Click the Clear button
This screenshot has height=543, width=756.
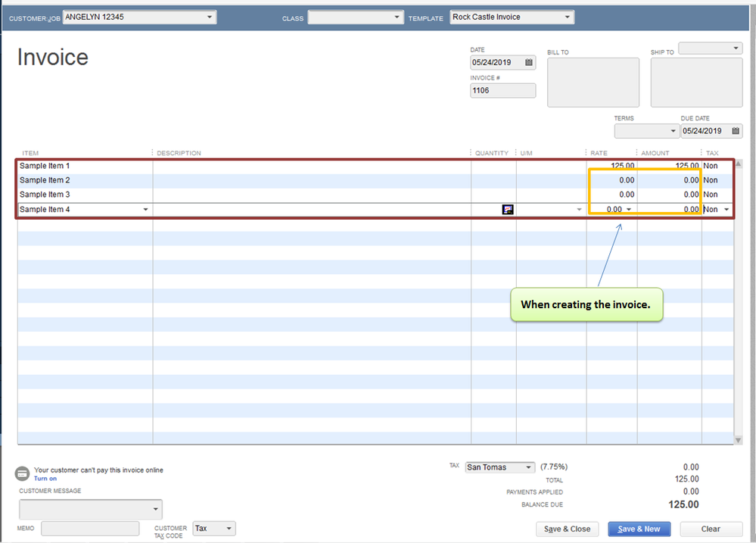711,529
